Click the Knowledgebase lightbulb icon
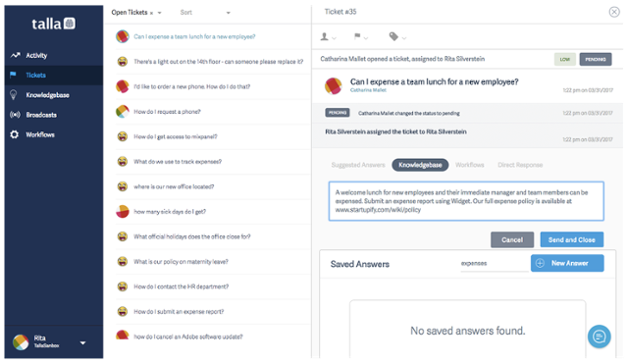628x364 pixels. point(14,95)
